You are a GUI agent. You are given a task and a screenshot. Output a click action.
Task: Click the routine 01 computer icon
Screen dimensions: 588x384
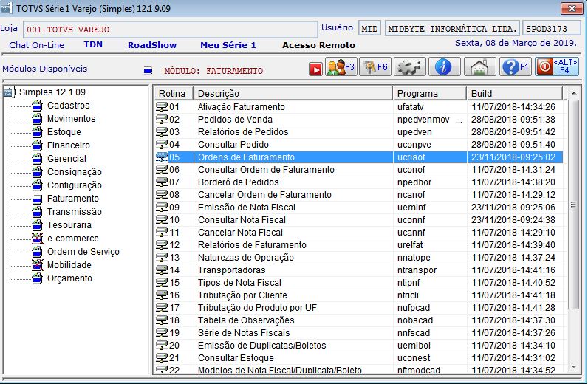pyautogui.click(x=162, y=107)
